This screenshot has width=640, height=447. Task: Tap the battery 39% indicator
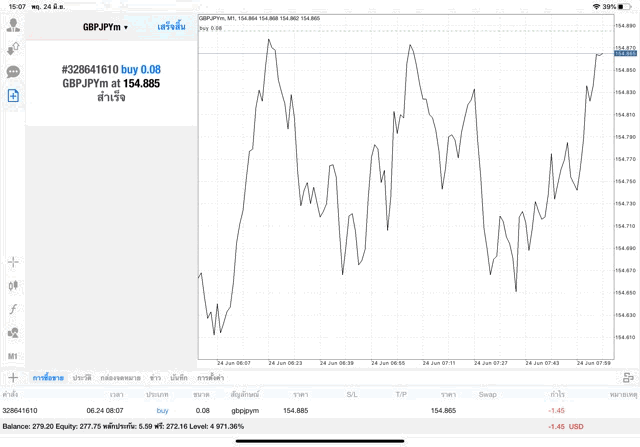coord(617,7)
